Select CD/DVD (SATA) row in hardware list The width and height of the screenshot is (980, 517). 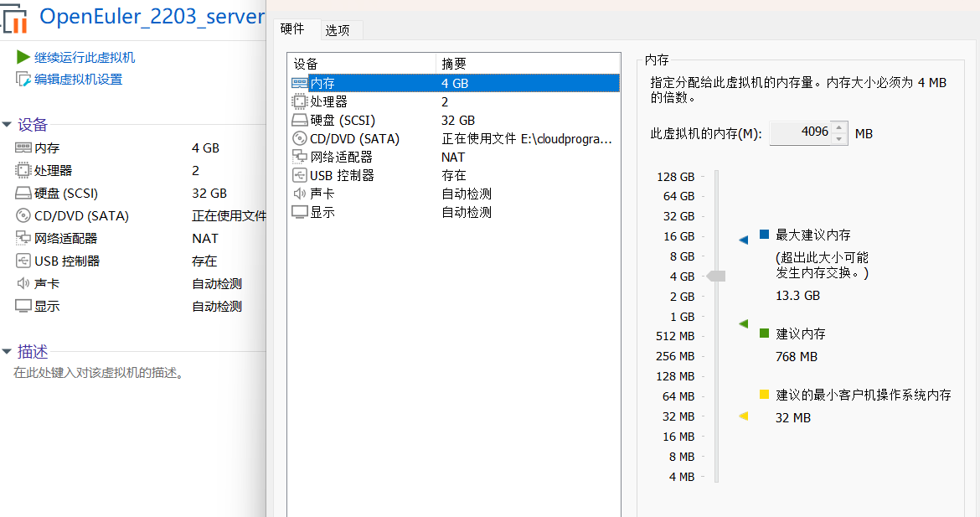(454, 138)
